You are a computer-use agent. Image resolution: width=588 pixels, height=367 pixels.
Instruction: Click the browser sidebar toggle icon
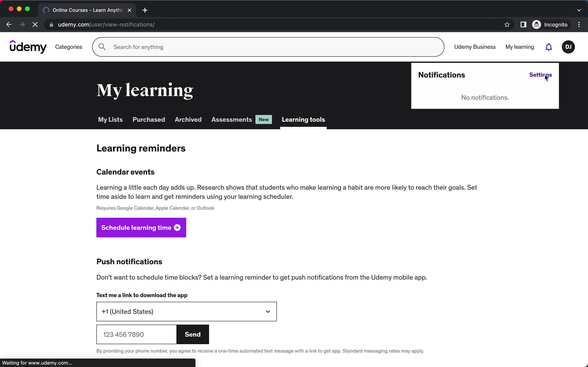[x=523, y=24]
